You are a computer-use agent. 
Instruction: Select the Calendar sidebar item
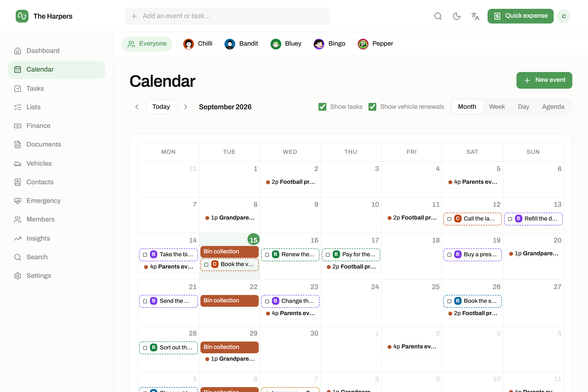tap(57, 70)
